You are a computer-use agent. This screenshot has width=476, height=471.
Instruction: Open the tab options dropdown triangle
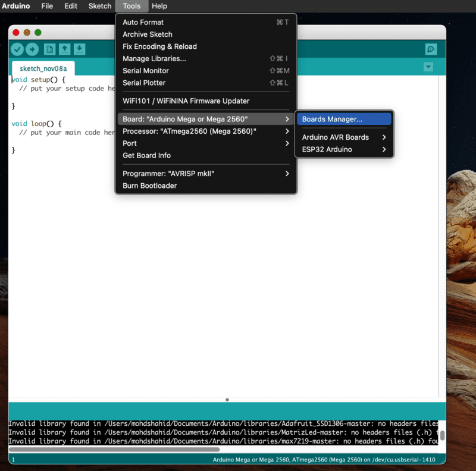(428, 67)
